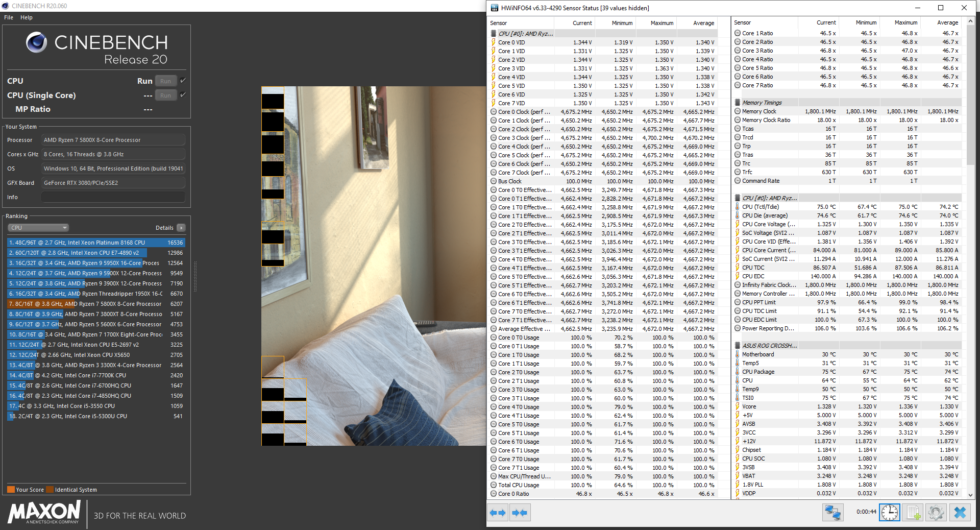The width and height of the screenshot is (980, 530).
Task: Click the Cinebench title bar app icon
Action: 5,6
